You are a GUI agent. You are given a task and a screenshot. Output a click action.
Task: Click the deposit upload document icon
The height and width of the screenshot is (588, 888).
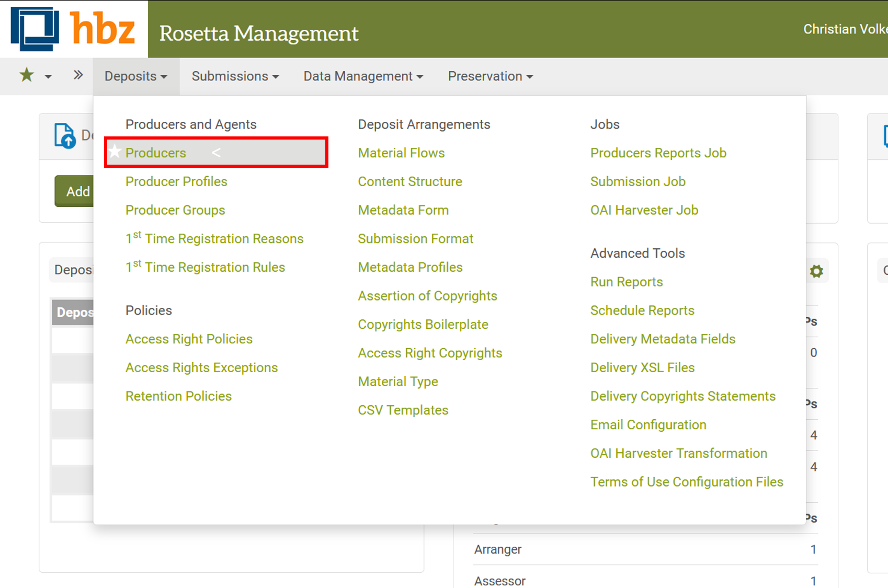click(65, 136)
